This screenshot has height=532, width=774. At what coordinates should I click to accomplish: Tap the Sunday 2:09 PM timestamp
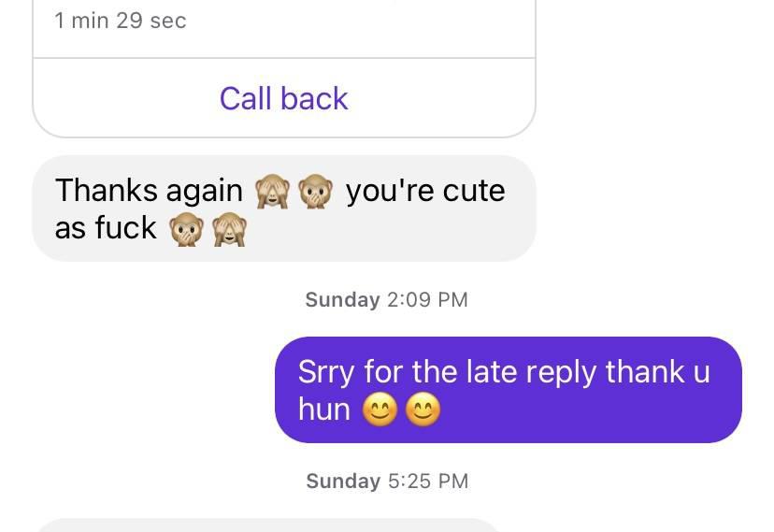tap(386, 299)
